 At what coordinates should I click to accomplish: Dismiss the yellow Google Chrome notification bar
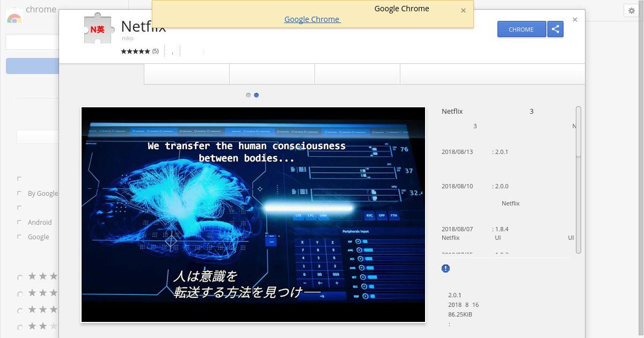point(463,10)
